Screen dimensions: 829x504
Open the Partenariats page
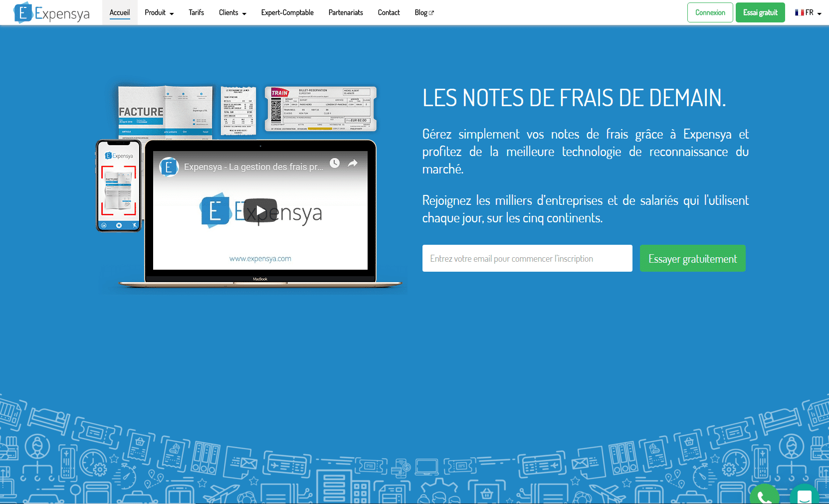coord(346,12)
